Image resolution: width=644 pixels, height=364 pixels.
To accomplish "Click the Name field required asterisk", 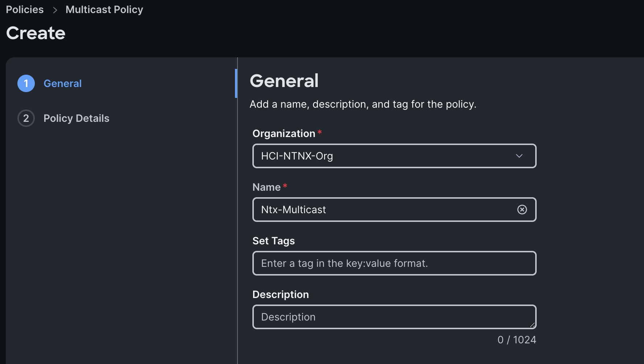I will 285,186.
